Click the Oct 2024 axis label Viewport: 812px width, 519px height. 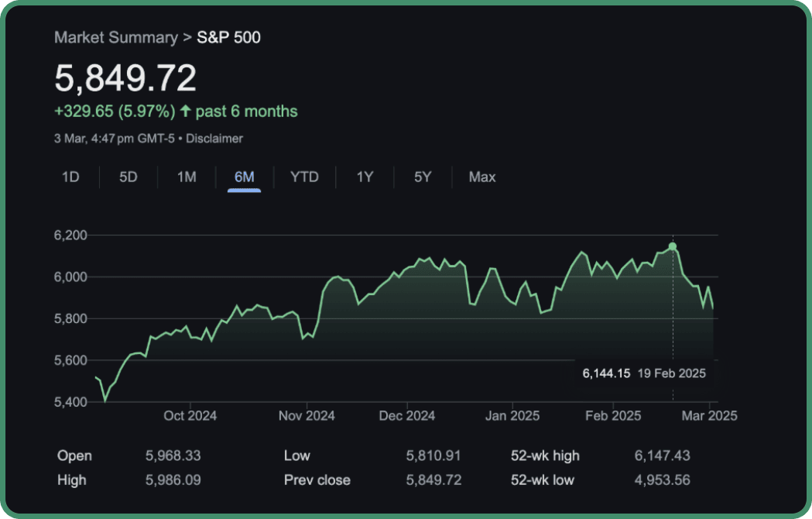pos(190,416)
